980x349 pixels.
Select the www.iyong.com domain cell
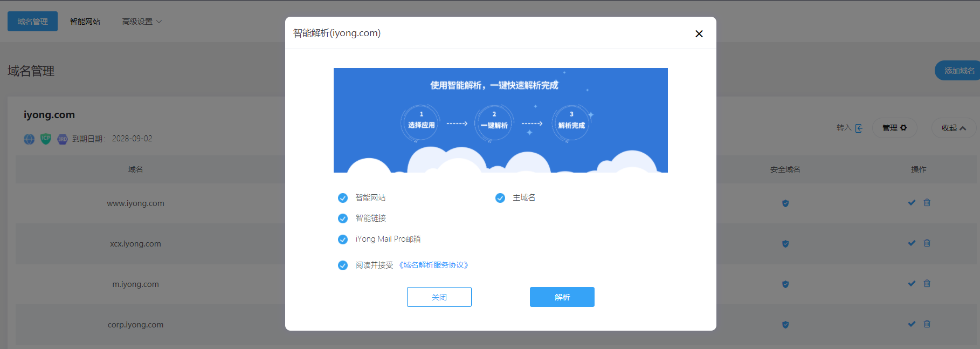(x=135, y=203)
